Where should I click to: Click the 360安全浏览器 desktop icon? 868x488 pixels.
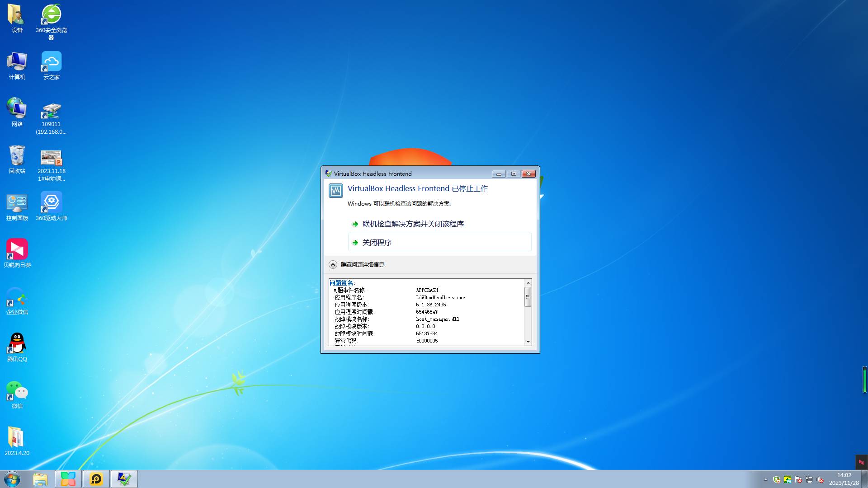[x=51, y=15]
